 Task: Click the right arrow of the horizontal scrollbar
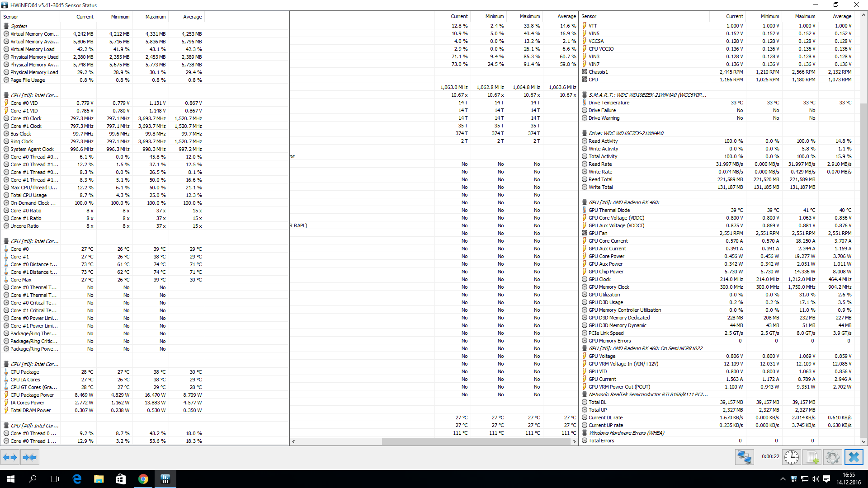coord(575,441)
